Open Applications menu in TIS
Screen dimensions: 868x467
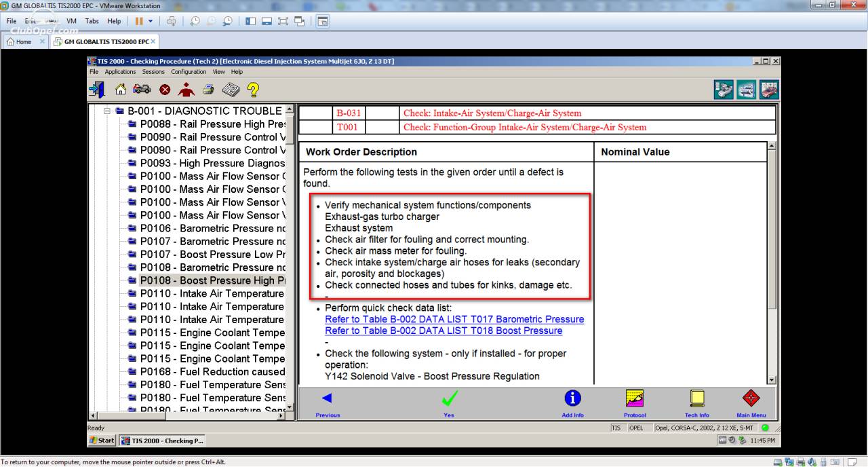pyautogui.click(x=120, y=71)
